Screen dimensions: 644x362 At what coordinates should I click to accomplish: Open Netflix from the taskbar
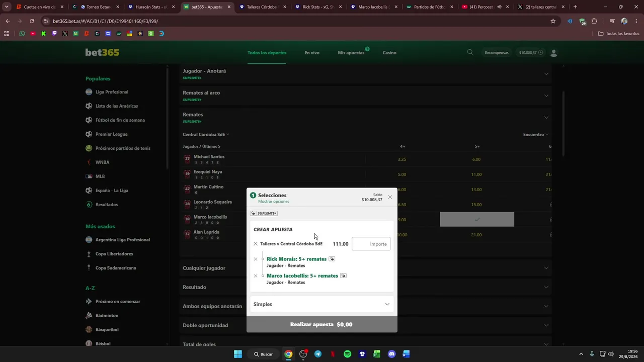point(333,354)
